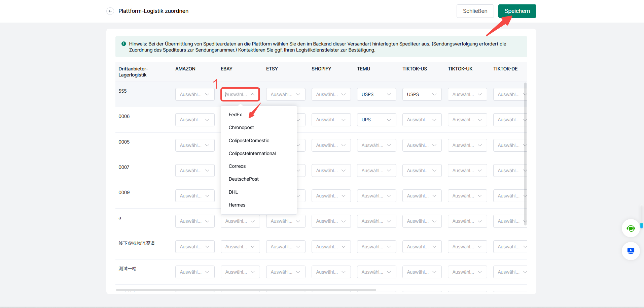Viewport: 644px width, 308px height.
Task: Click the chevron of the TIKTOK-US USPS dropdown
Action: coord(434,94)
